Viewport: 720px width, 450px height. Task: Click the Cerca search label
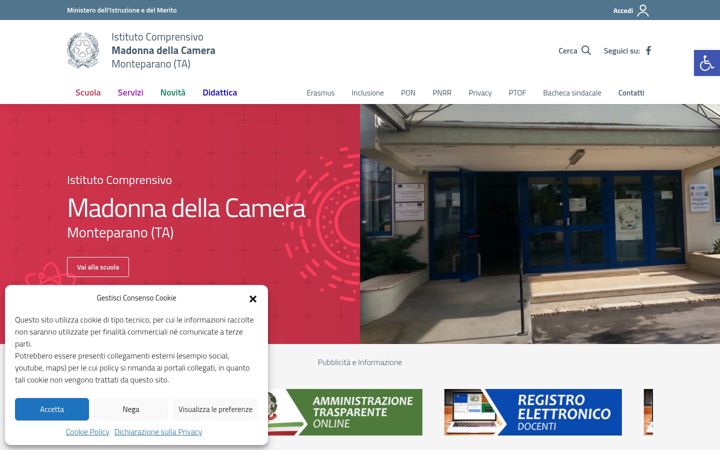tap(568, 51)
